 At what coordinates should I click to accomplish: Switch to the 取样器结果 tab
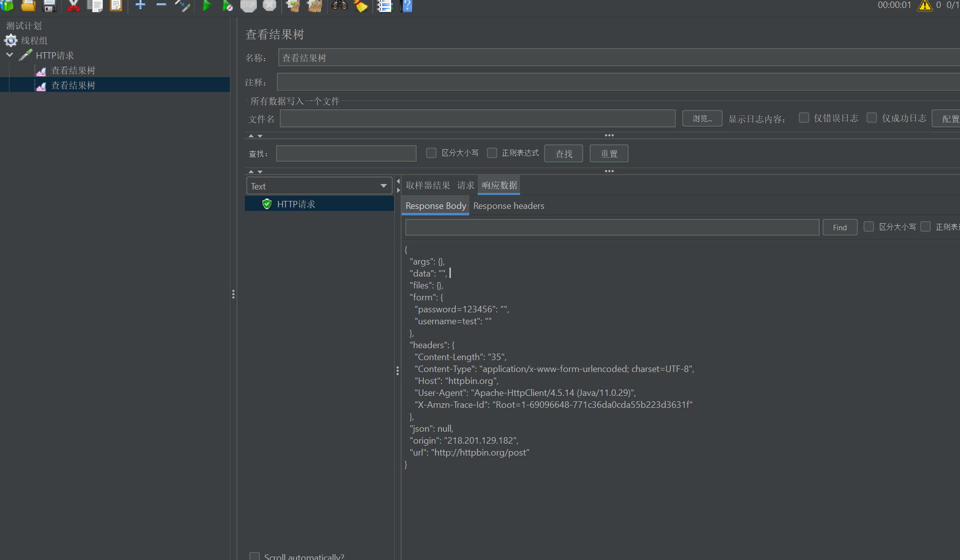427,186
